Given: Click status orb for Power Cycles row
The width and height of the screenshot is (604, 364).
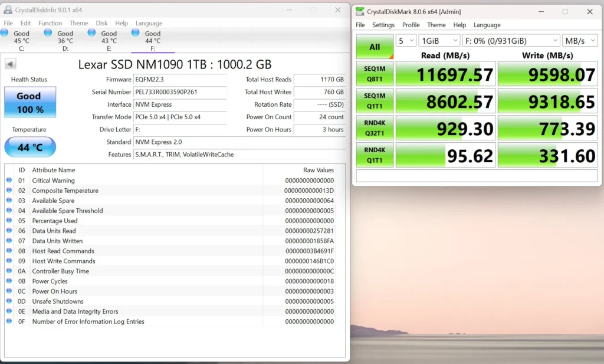Looking at the screenshot, I should coord(9,281).
